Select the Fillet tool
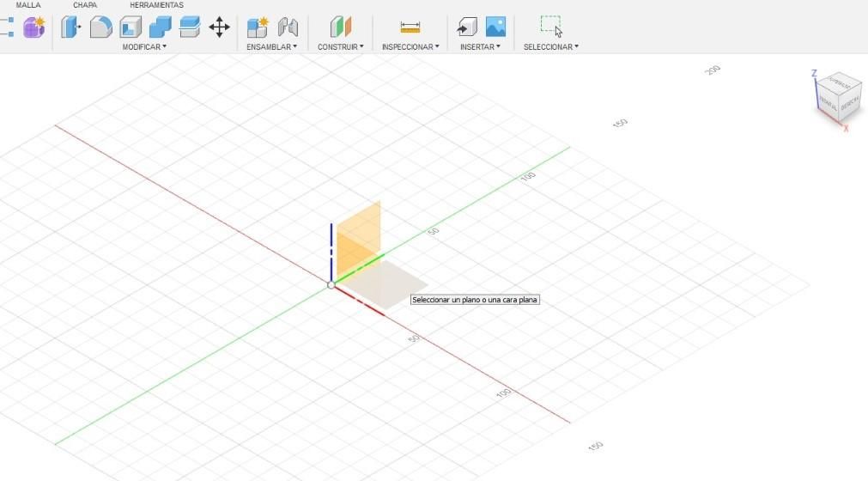 pyautogui.click(x=100, y=27)
